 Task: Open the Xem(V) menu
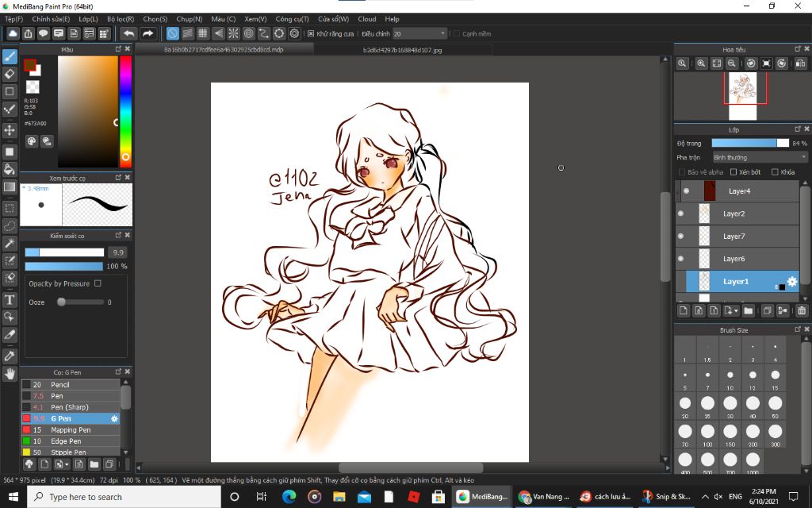[255, 19]
